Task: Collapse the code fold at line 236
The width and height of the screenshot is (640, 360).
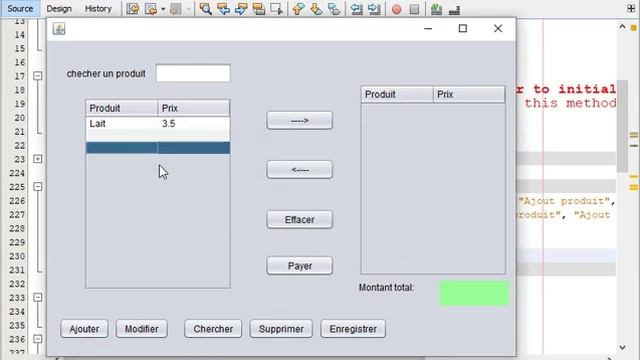Action: click(38, 339)
